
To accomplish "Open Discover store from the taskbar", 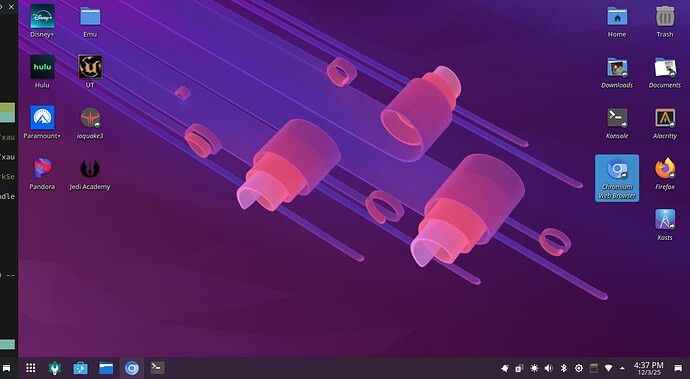I will point(80,368).
